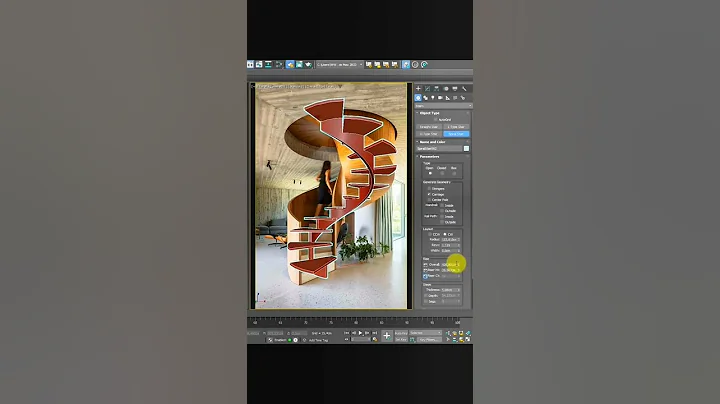Enable Handrail Inside checkbox

pyautogui.click(x=442, y=205)
